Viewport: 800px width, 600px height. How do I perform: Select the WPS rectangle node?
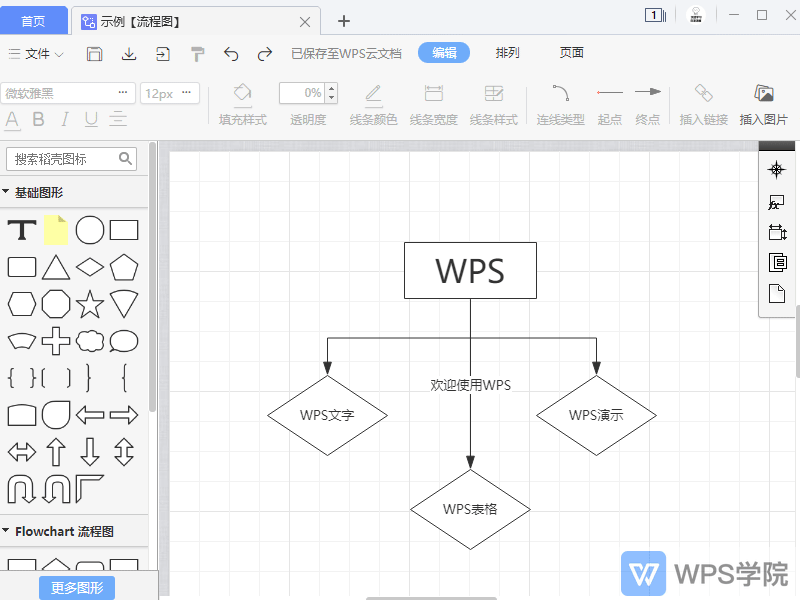(470, 270)
